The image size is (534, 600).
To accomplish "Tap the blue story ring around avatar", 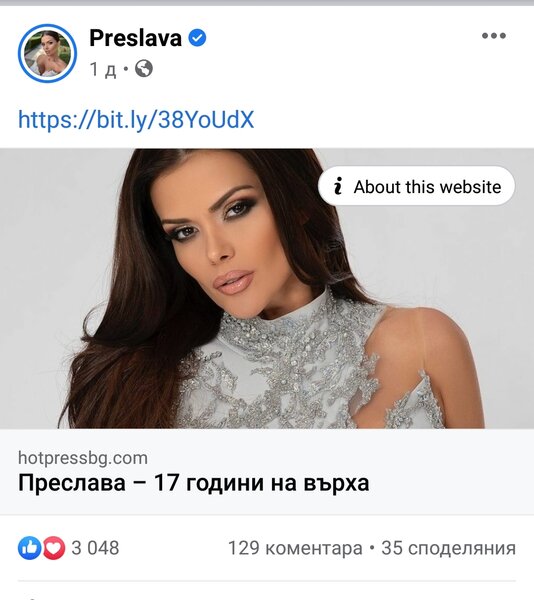I will (47, 53).
